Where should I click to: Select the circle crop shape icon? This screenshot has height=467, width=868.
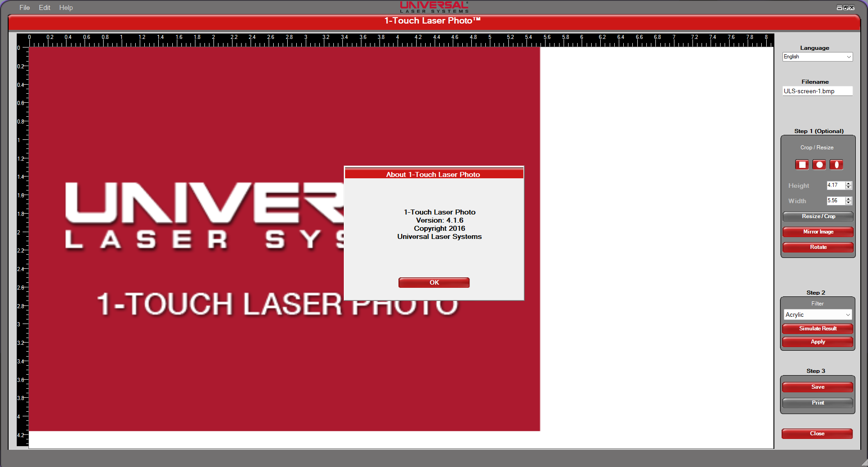[819, 165]
